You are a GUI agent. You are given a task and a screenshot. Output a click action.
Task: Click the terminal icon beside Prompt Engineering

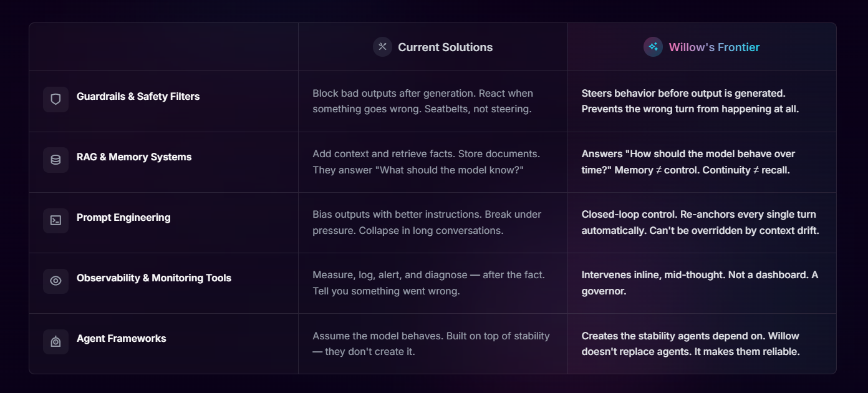pos(55,220)
